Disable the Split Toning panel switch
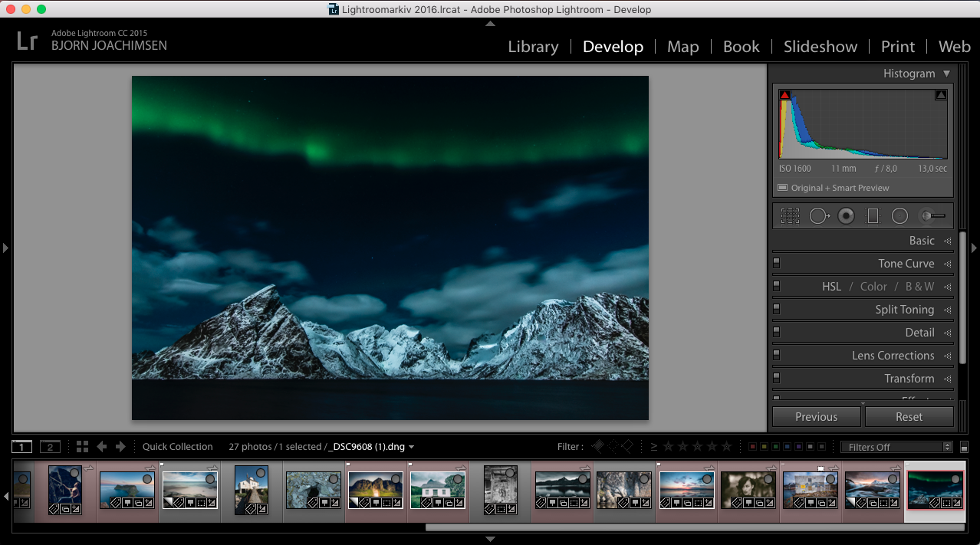Screen dimensions: 980x545 777,309
